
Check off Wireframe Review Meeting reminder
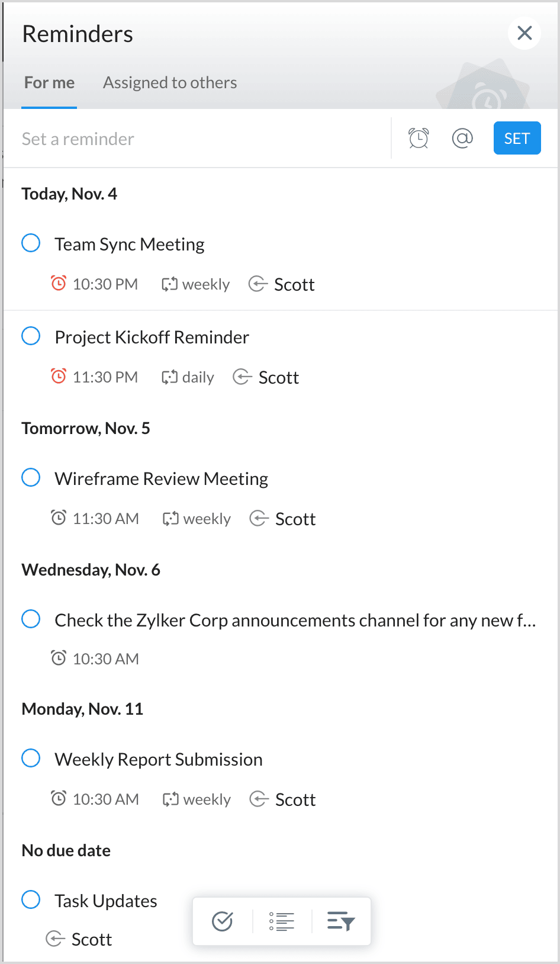pyautogui.click(x=31, y=477)
